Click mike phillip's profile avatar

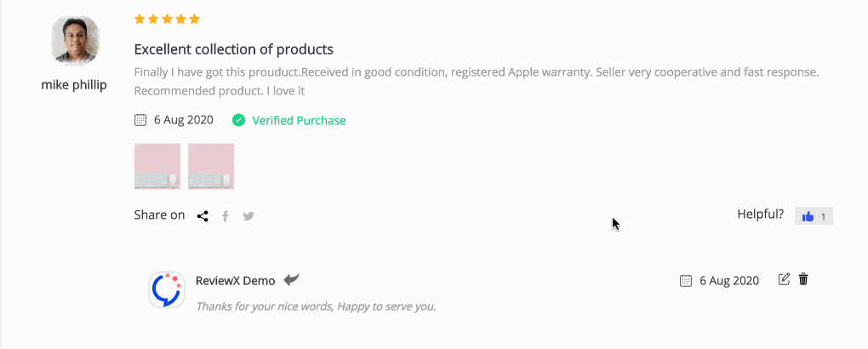point(75,40)
